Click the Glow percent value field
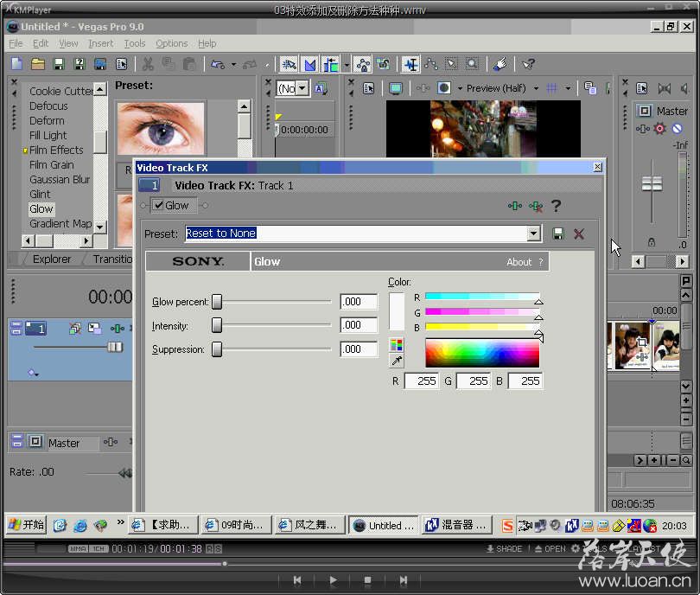Image resolution: width=700 pixels, height=595 pixels. (x=359, y=302)
